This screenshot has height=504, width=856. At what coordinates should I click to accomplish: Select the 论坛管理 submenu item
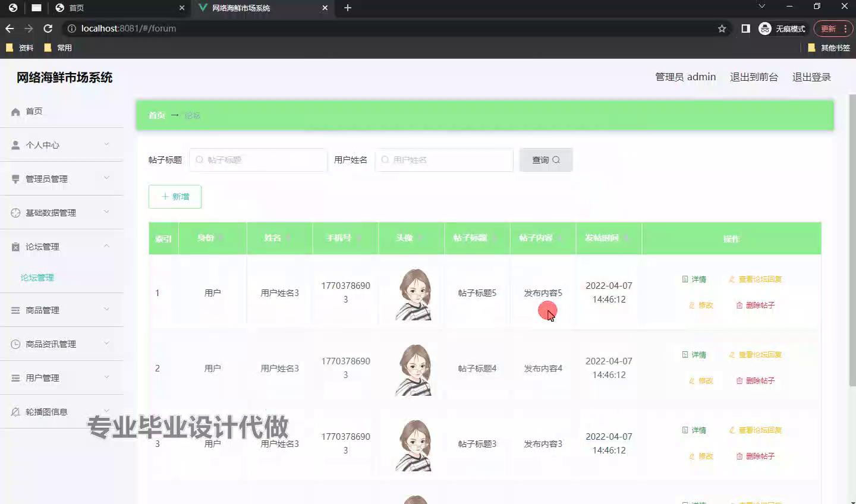click(37, 278)
